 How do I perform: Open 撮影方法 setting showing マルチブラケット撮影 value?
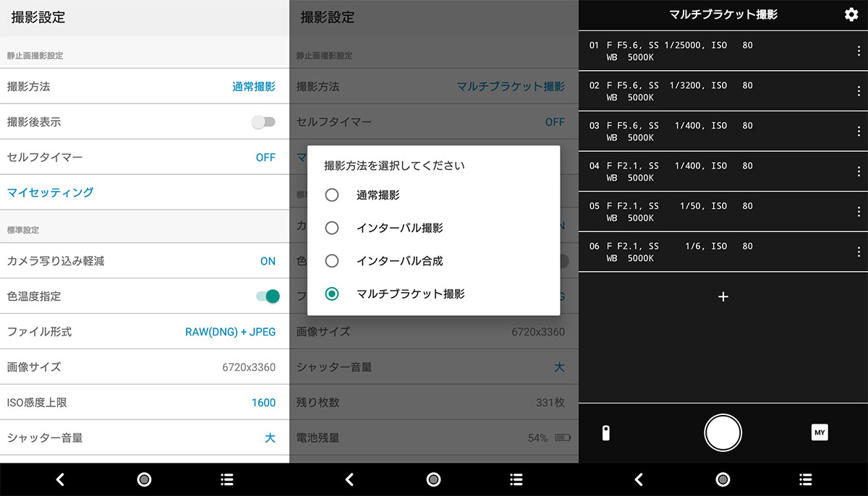tap(434, 87)
